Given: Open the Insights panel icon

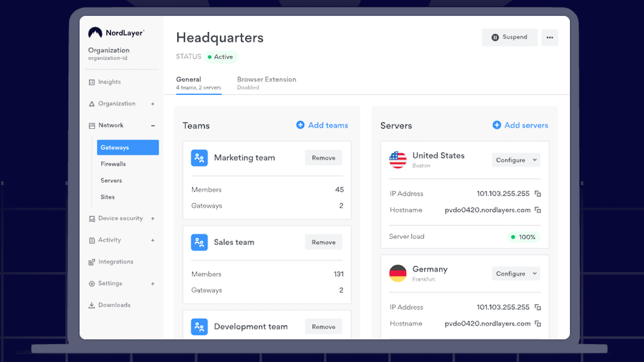Looking at the screenshot, I should 92,82.
